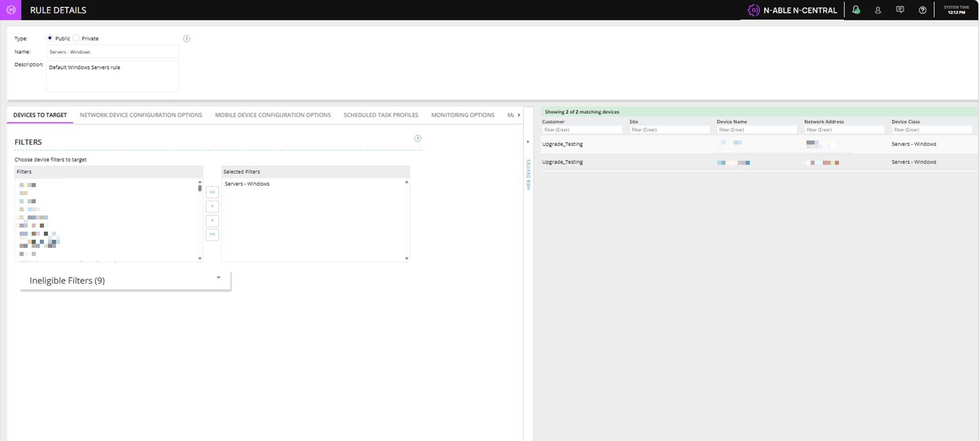Click the Device Name column header
This screenshot has width=980, height=441.
[x=732, y=122]
